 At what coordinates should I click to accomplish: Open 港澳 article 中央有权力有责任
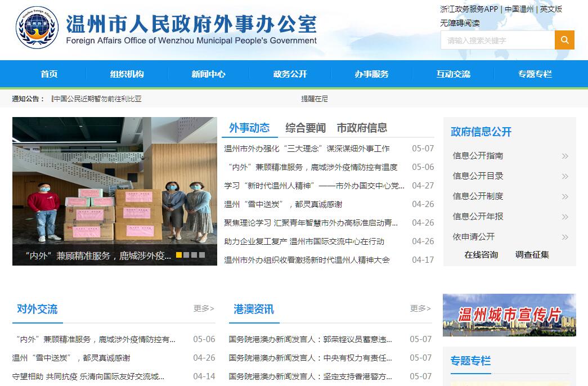click(311, 358)
